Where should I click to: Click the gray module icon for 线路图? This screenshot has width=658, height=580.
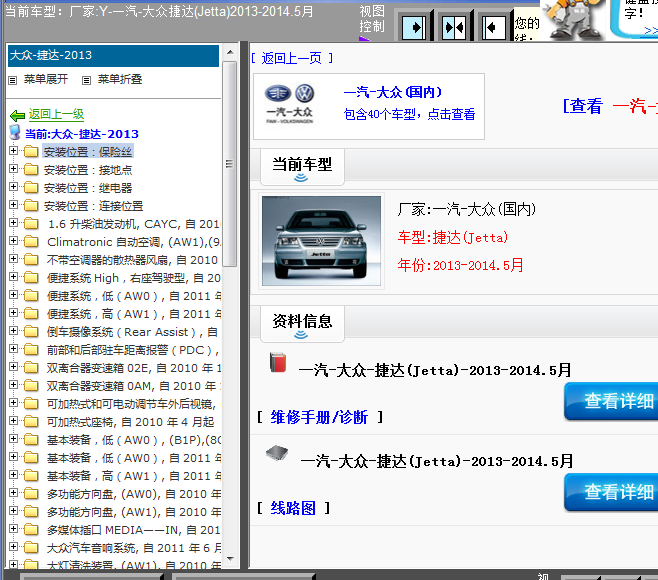tap(277, 453)
